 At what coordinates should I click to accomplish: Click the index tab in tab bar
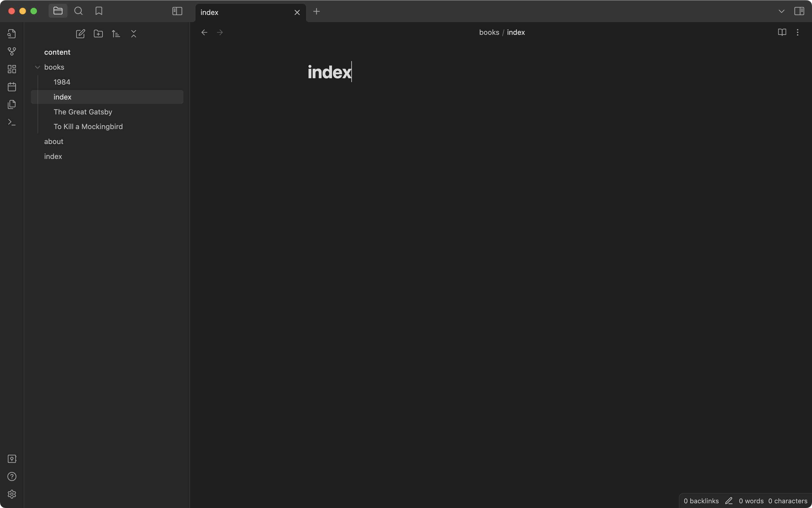coord(246,12)
